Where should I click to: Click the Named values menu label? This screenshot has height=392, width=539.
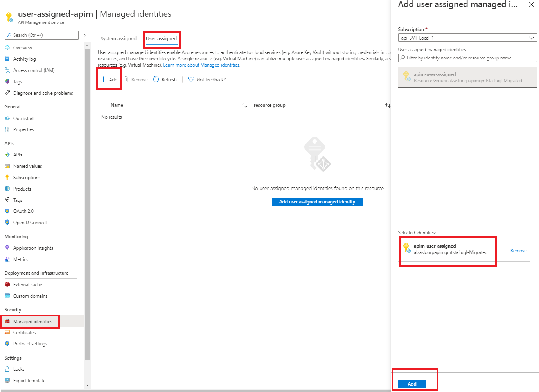click(x=27, y=166)
